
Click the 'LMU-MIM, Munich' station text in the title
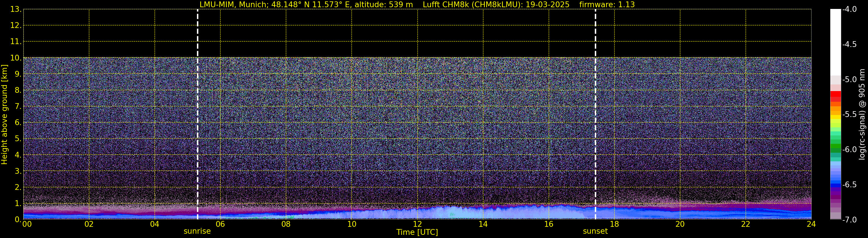tap(234, 5)
